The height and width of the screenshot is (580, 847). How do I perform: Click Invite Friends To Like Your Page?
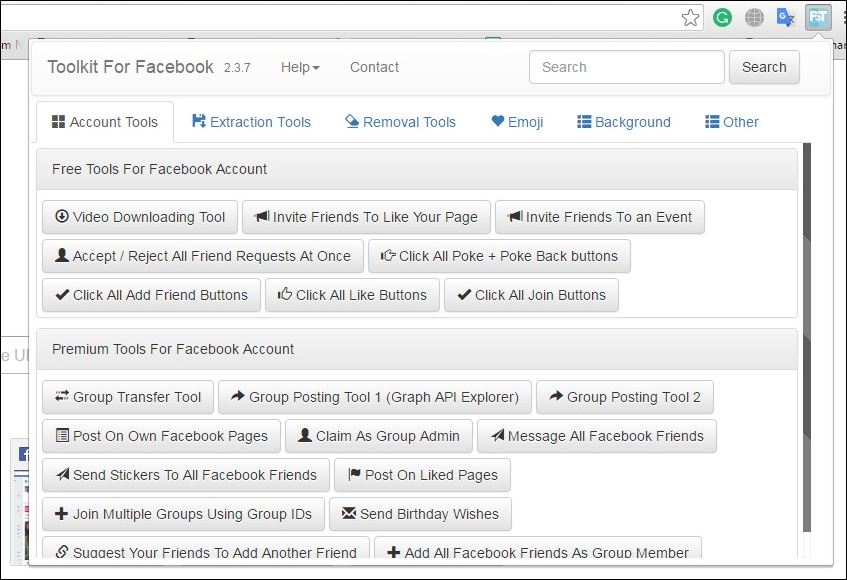click(x=366, y=217)
